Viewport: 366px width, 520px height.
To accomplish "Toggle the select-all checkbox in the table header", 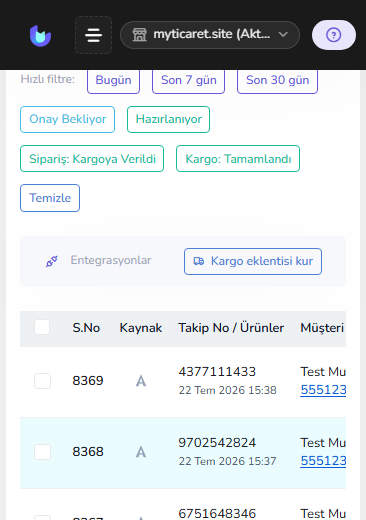I will [42, 327].
